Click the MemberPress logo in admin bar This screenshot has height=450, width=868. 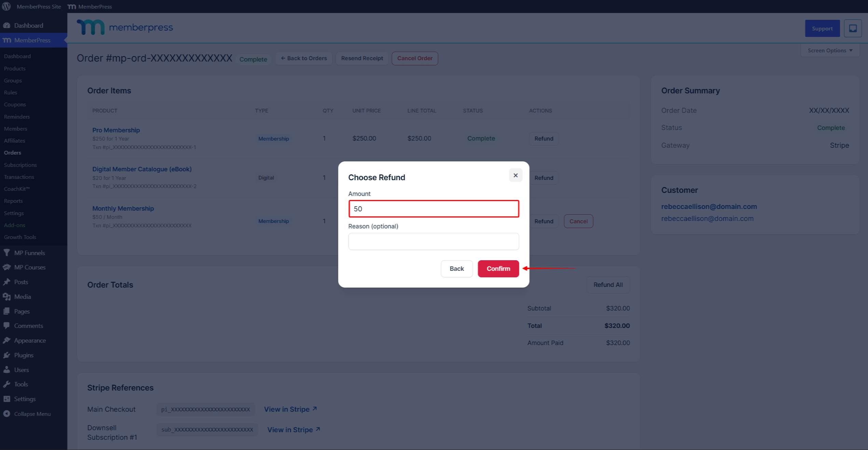click(71, 6)
